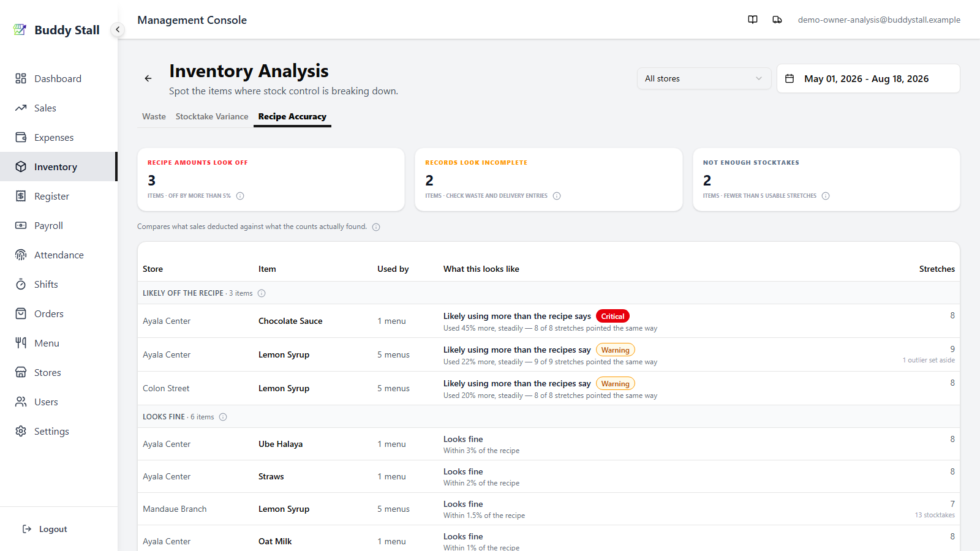The image size is (980, 551).
Task: Click the delivery truck icon in header
Action: (777, 20)
